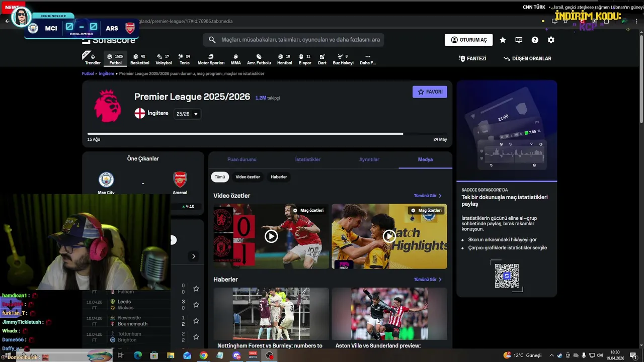
Task: Open Motor Sporları category
Action: (211, 59)
